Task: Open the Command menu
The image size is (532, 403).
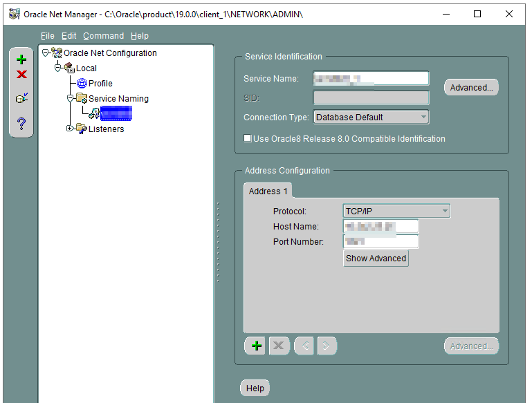Action: pos(104,35)
